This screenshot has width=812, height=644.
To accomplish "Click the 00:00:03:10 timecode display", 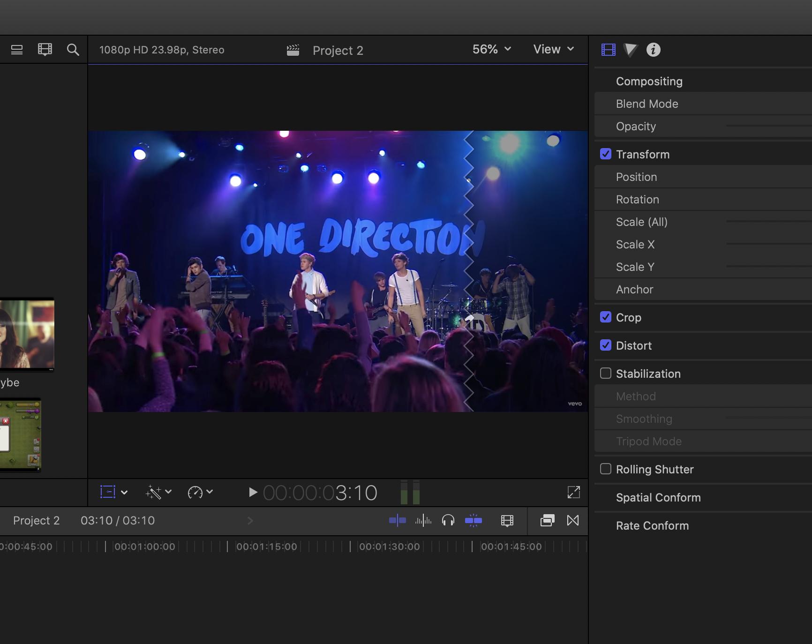I will (x=320, y=493).
